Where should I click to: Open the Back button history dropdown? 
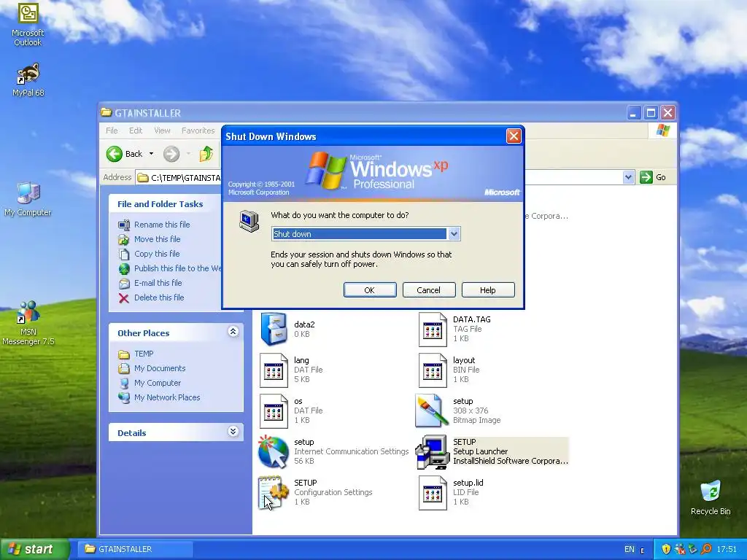point(152,154)
